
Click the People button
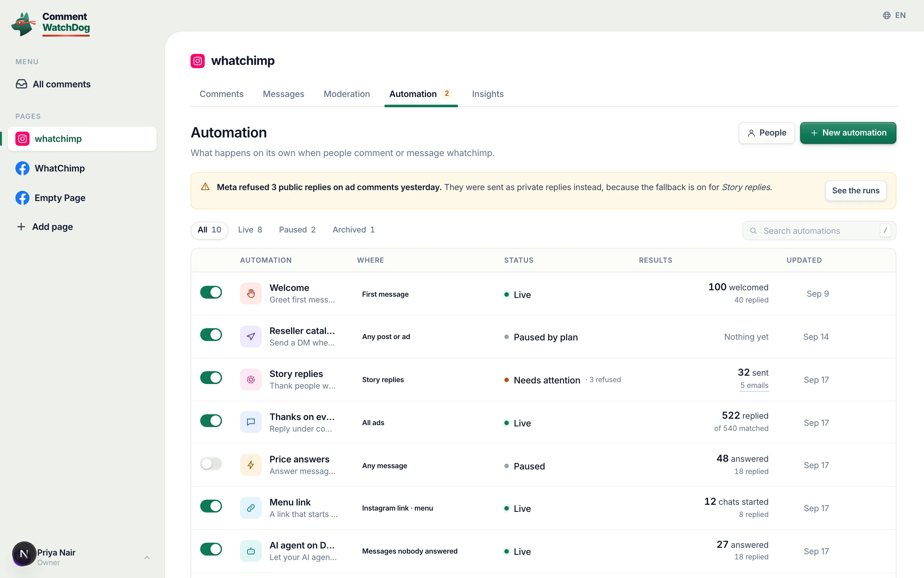coord(766,133)
